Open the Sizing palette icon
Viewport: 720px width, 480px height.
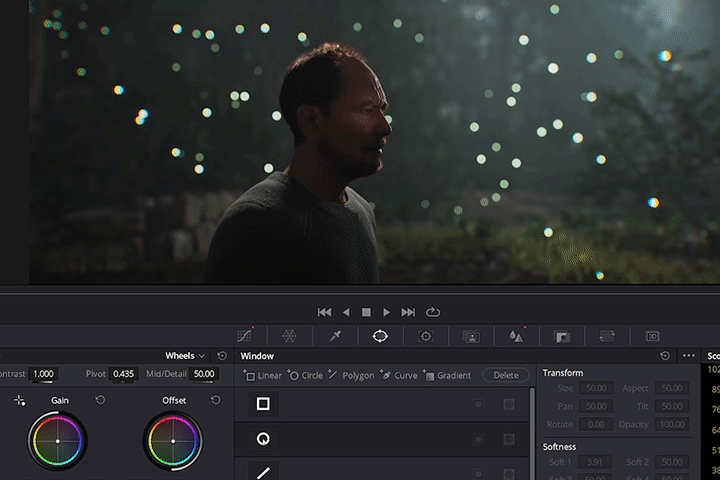(607, 336)
